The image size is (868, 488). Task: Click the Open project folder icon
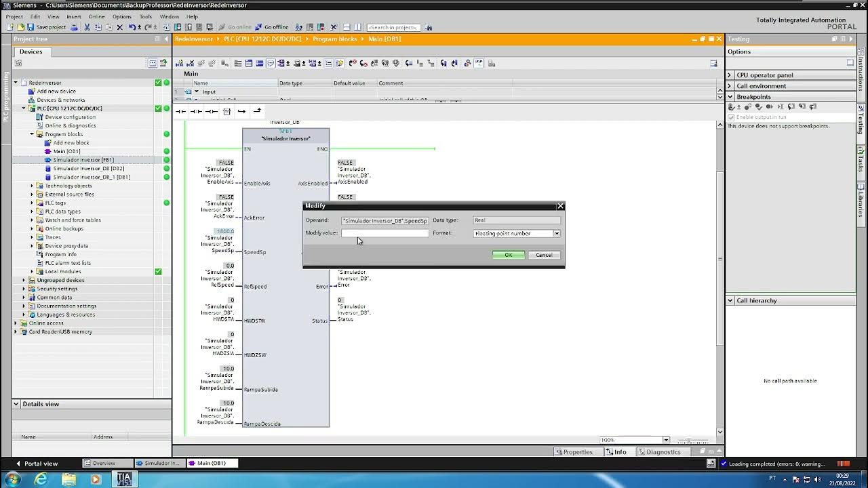20,27
